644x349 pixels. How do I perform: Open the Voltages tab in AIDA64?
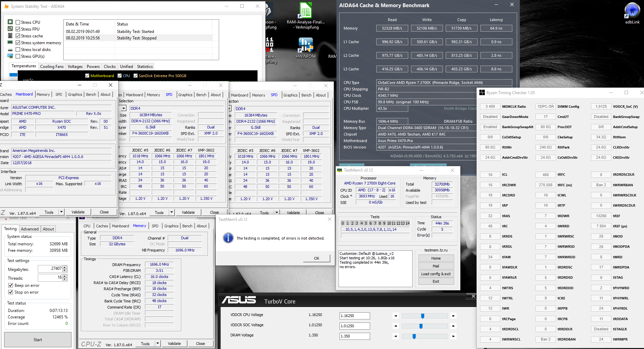[75, 67]
